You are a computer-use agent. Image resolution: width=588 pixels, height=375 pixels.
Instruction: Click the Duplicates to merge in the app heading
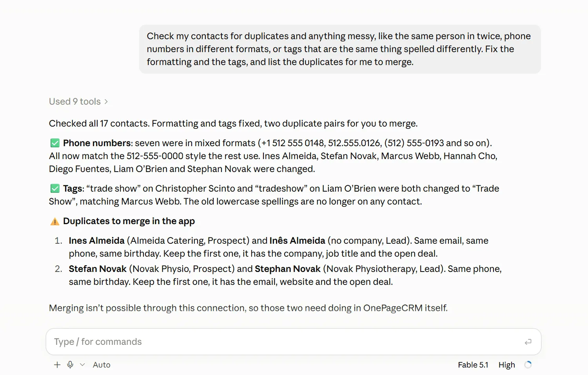129,221
